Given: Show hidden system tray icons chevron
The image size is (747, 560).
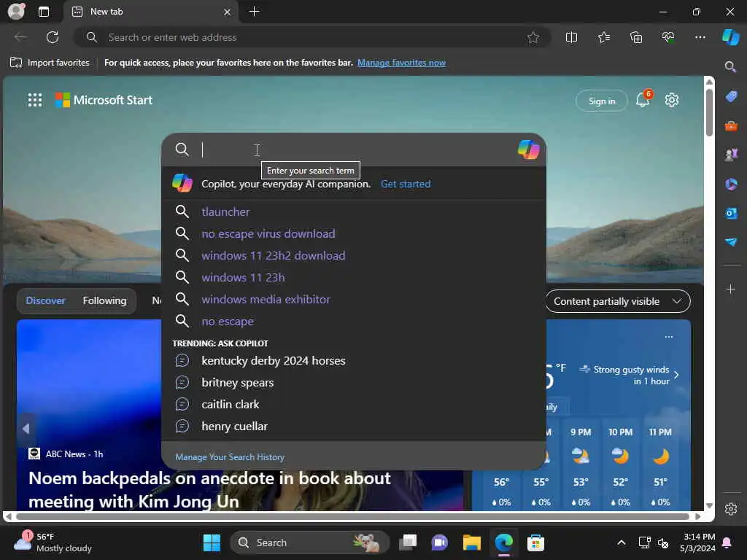Looking at the screenshot, I should pos(622,542).
